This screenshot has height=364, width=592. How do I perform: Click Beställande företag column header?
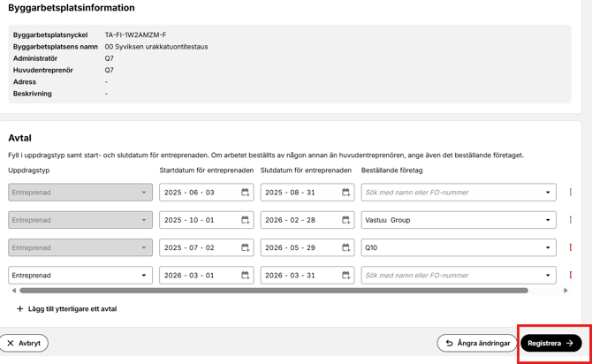[392, 171]
